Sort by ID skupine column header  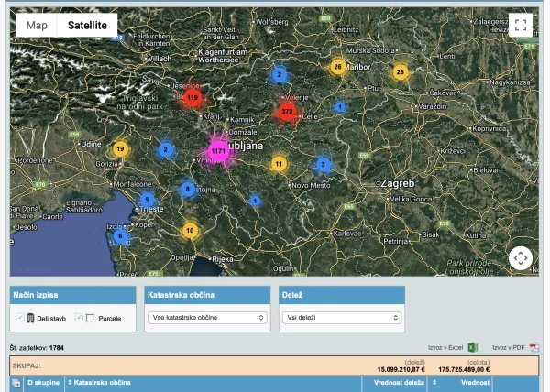click(x=42, y=383)
